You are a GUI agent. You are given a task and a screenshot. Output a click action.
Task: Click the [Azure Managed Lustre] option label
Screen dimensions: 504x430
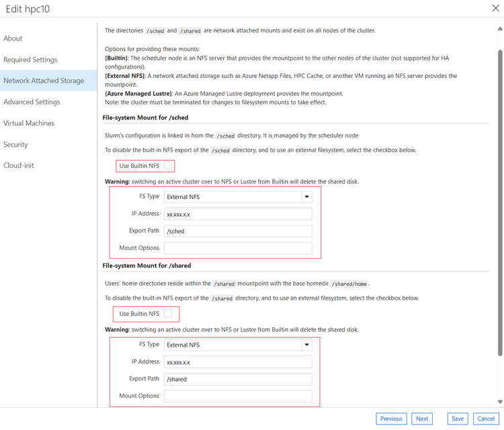138,93
